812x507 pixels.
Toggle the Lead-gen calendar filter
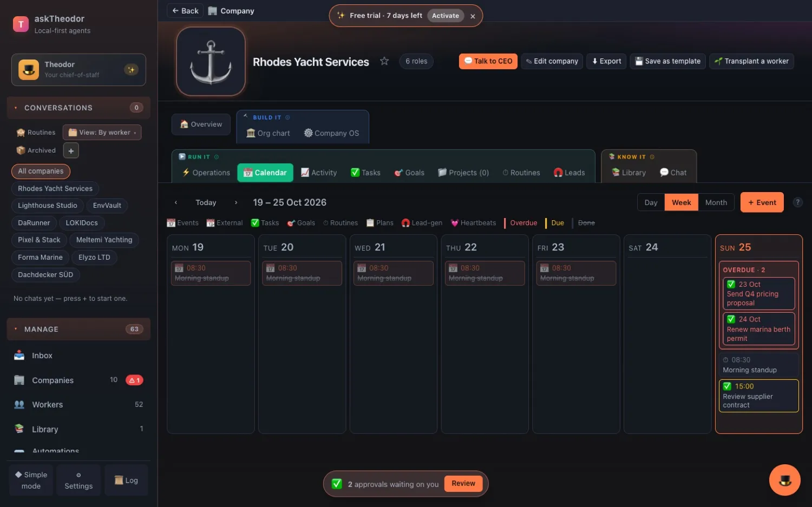[x=422, y=223]
